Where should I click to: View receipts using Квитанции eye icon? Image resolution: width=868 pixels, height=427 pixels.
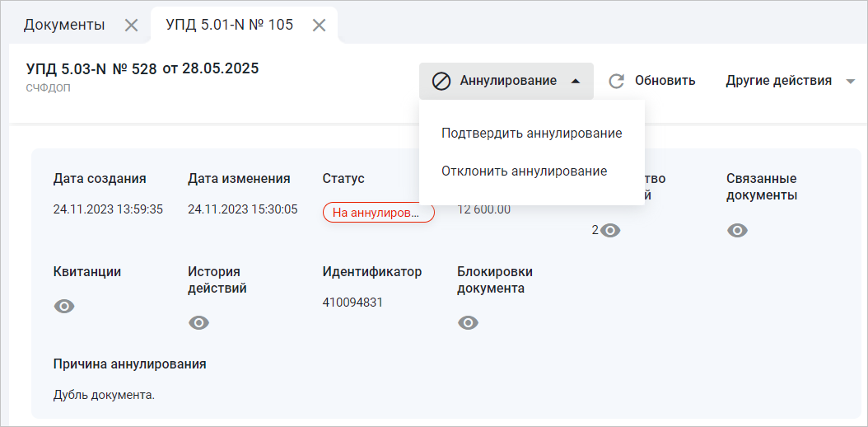(x=64, y=307)
